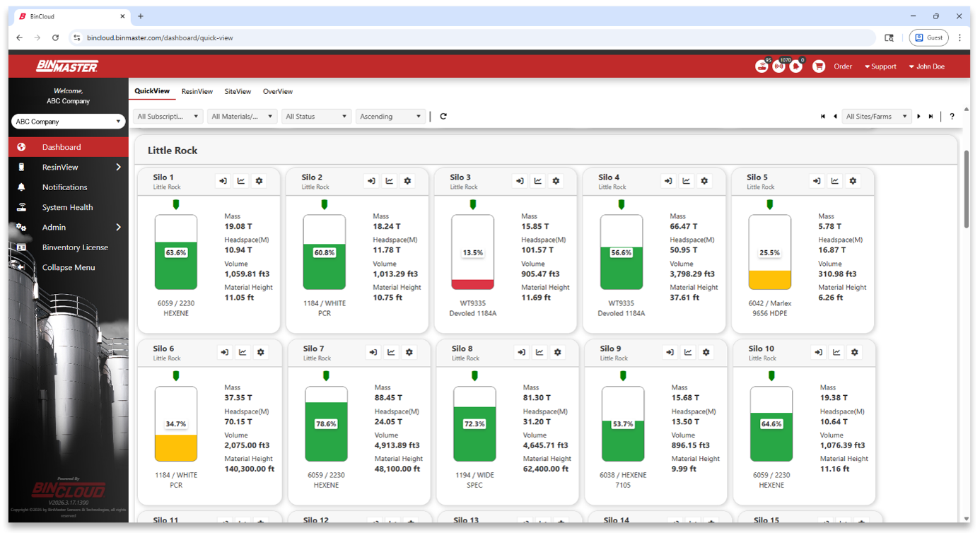The width and height of the screenshot is (980, 533).
Task: Open Silo 10 settings gear
Action: pyautogui.click(x=855, y=352)
